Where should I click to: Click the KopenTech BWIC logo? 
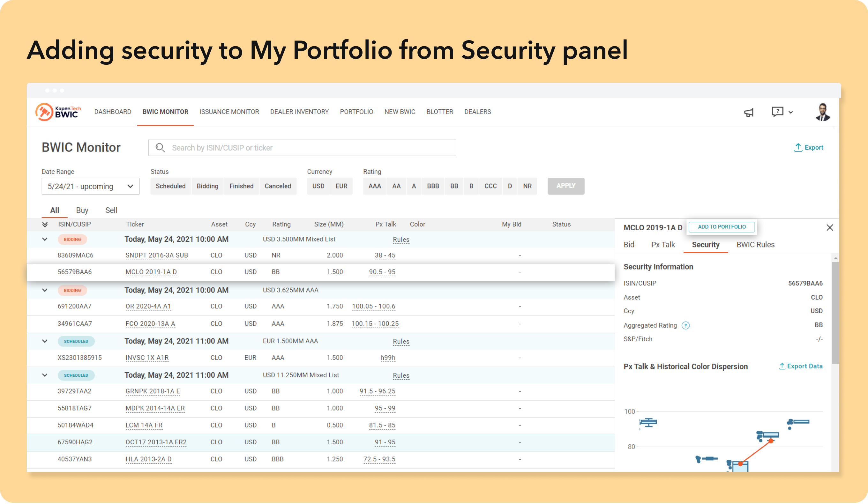point(58,112)
